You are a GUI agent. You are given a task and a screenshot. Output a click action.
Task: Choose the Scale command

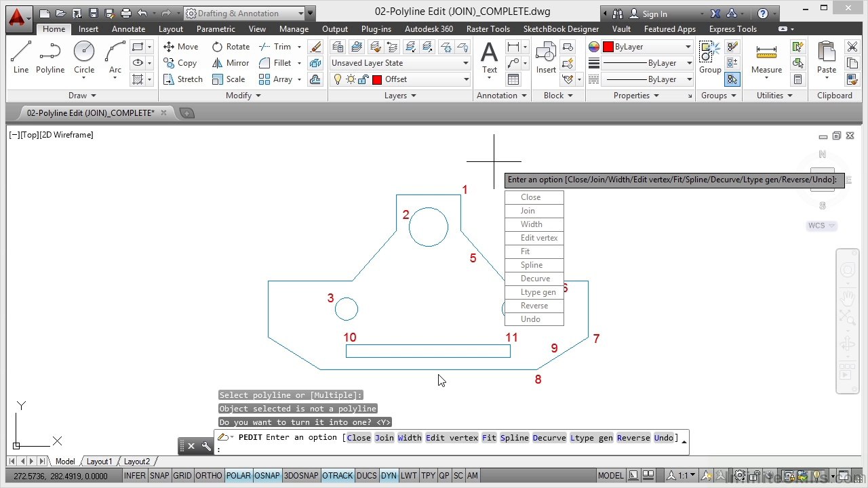[229, 79]
